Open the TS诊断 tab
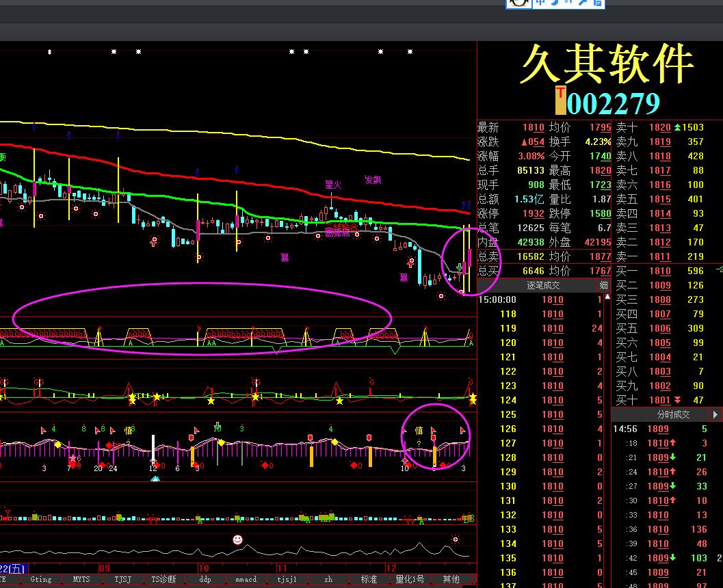 (x=163, y=579)
